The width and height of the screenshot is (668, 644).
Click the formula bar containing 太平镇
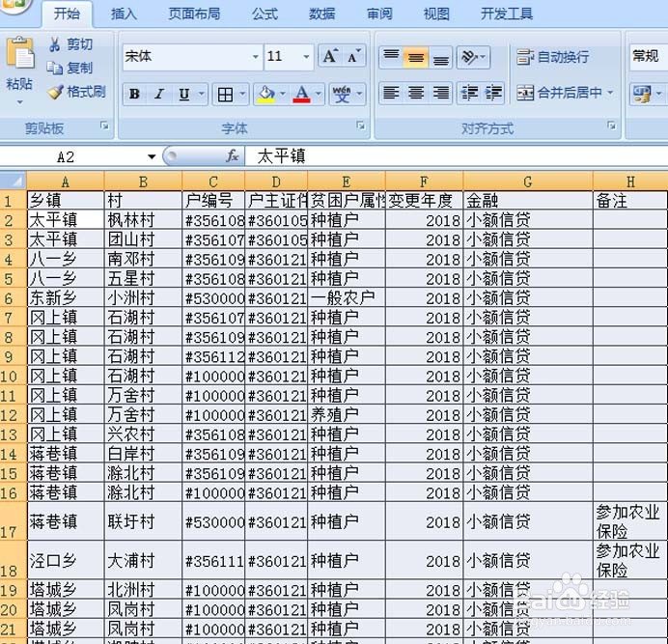(x=456, y=156)
